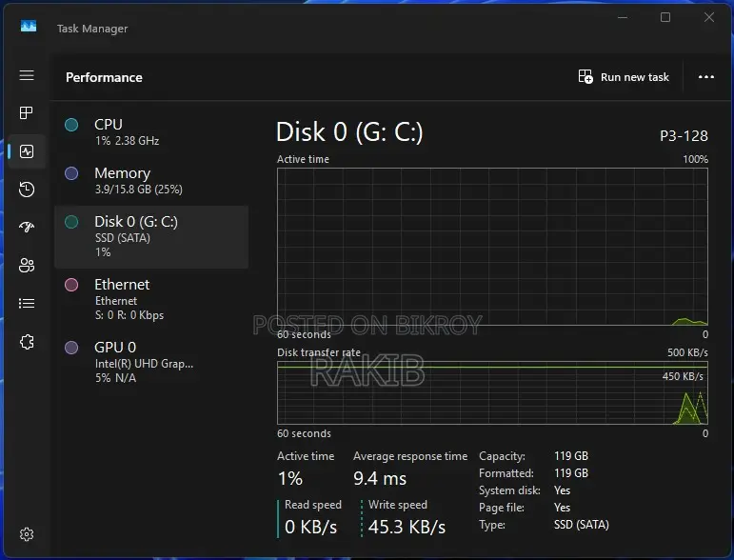Click the Disk transfer rate graph

(492, 392)
